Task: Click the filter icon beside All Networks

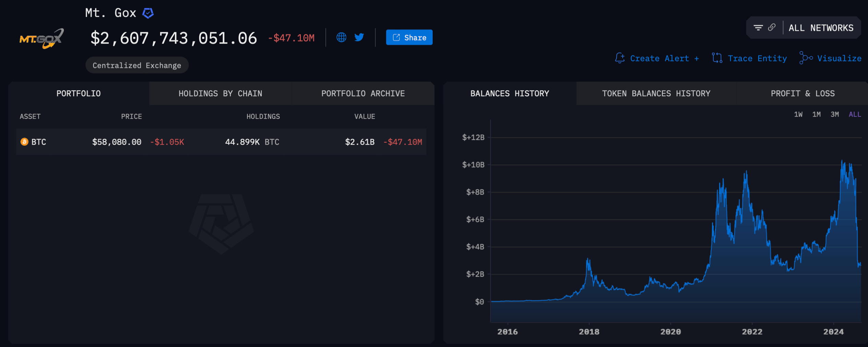Action: tap(758, 28)
